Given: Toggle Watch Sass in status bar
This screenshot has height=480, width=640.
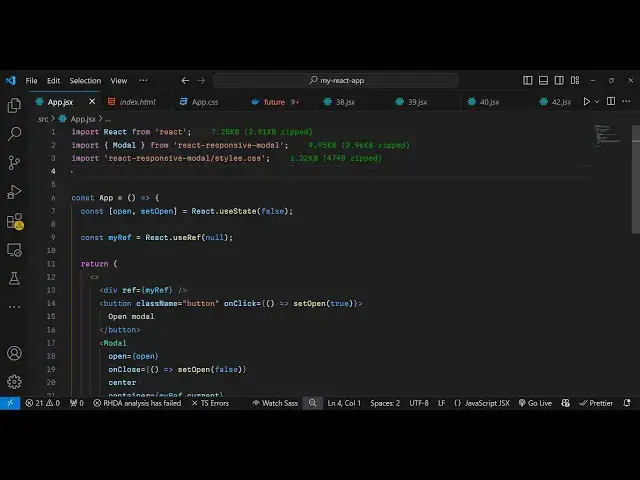Looking at the screenshot, I should (275, 403).
